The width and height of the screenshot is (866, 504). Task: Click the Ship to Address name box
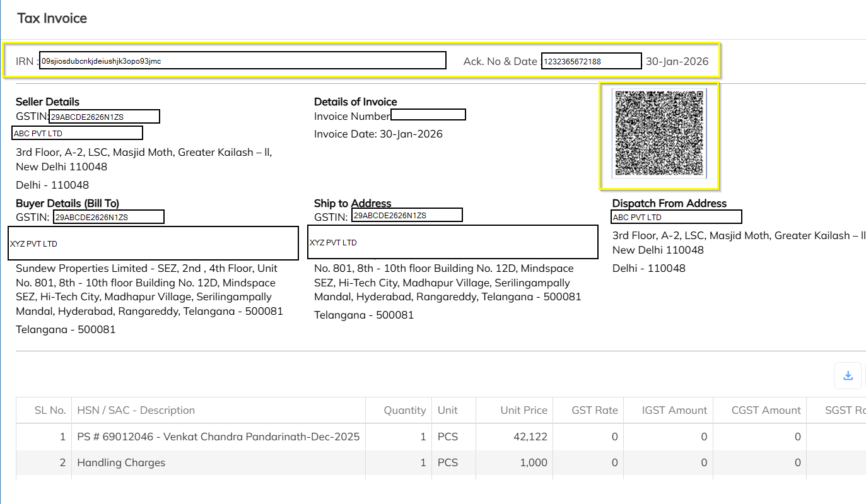coord(452,242)
